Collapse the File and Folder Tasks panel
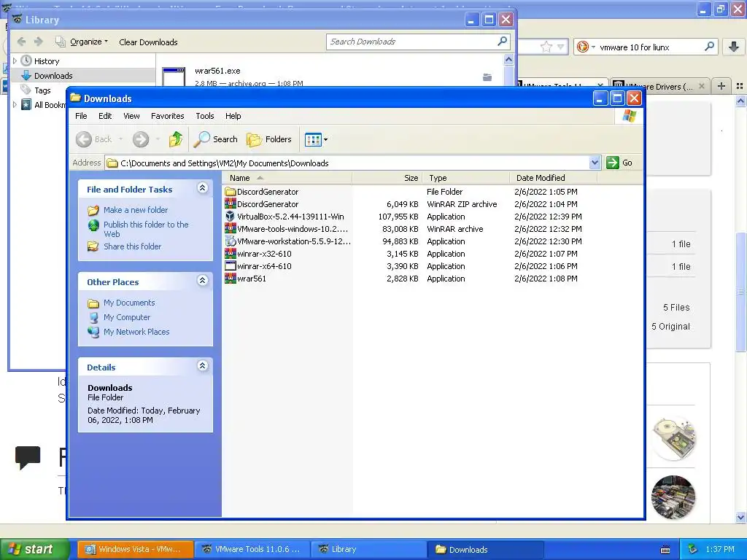 (203, 187)
